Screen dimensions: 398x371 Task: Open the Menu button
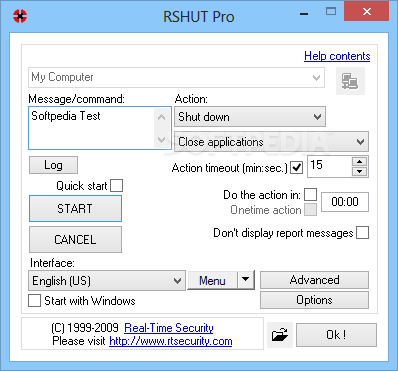coord(213,280)
